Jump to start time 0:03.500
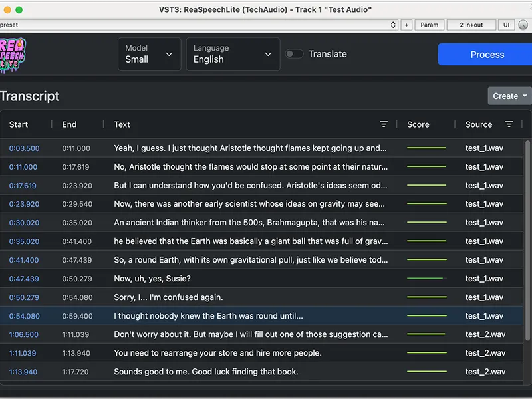This screenshot has height=399, width=532. (x=24, y=148)
